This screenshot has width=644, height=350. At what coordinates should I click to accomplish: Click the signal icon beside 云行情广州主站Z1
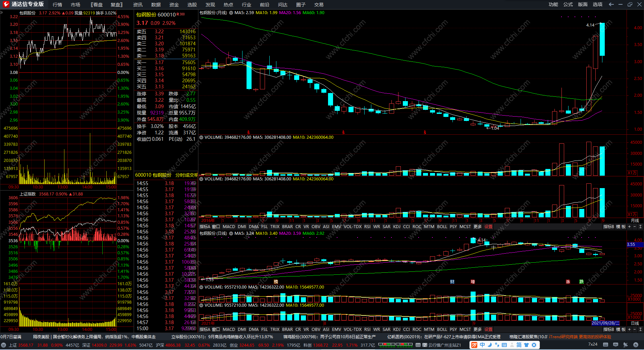[x=418, y=345]
